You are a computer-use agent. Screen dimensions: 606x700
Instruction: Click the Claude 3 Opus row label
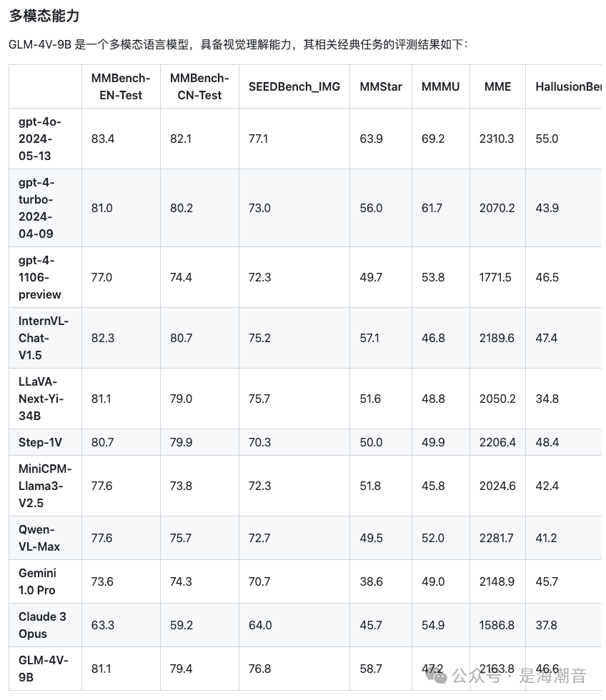tap(42, 625)
